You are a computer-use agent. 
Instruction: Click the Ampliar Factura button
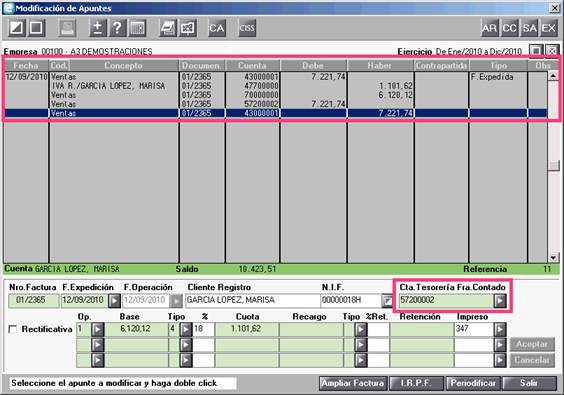[x=353, y=383]
